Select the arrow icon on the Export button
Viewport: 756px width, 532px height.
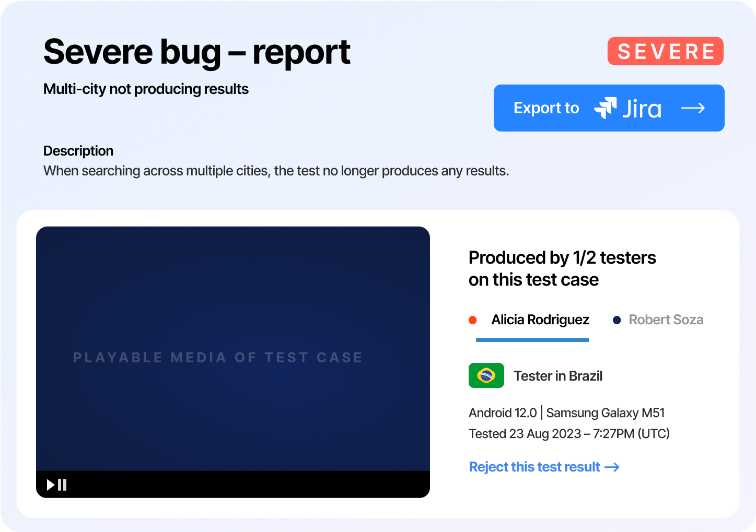tap(693, 108)
